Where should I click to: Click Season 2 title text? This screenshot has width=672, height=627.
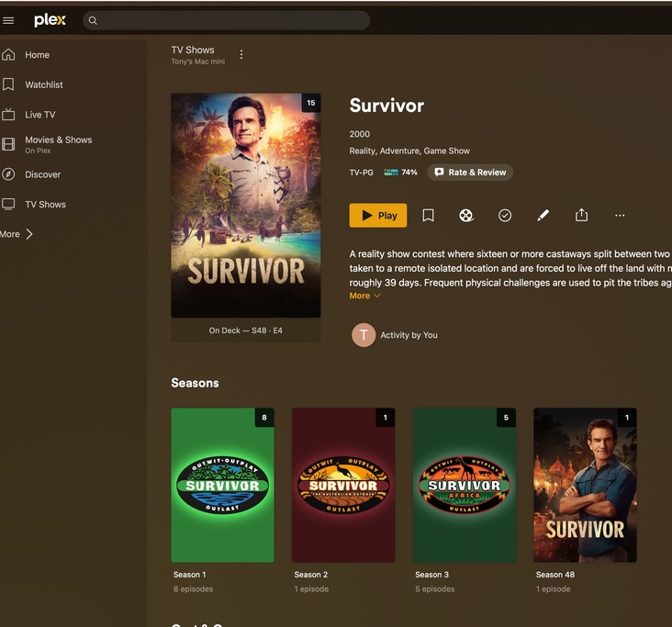tap(310, 575)
